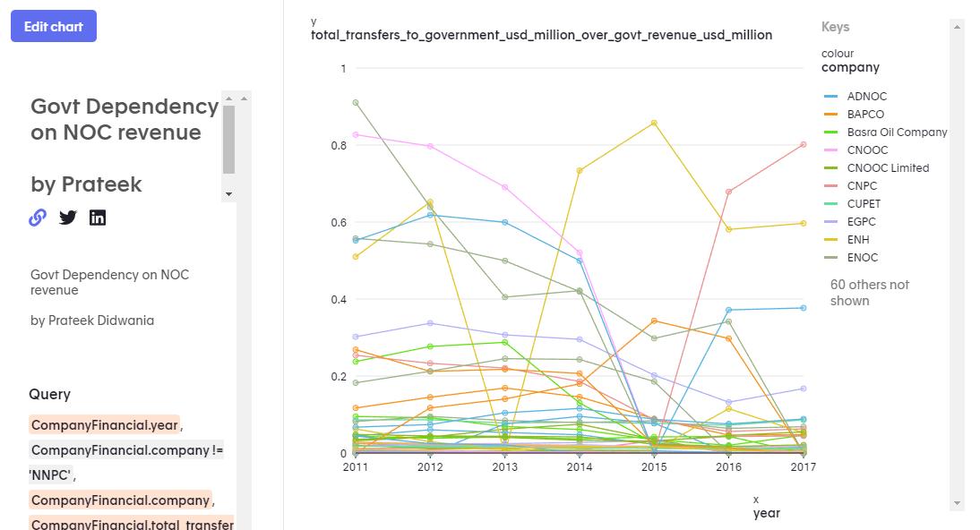This screenshot has height=530, width=980.
Task: Click the ENH data point peak at 2015
Action: (654, 124)
